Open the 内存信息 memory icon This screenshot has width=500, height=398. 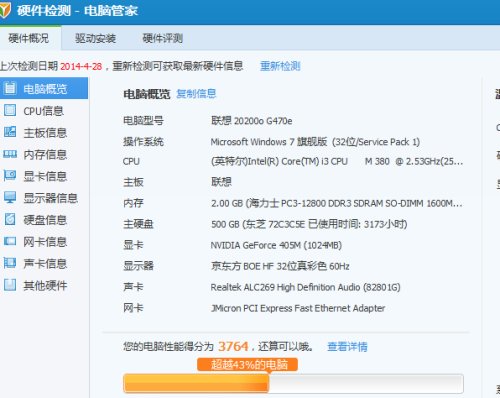click(x=10, y=154)
